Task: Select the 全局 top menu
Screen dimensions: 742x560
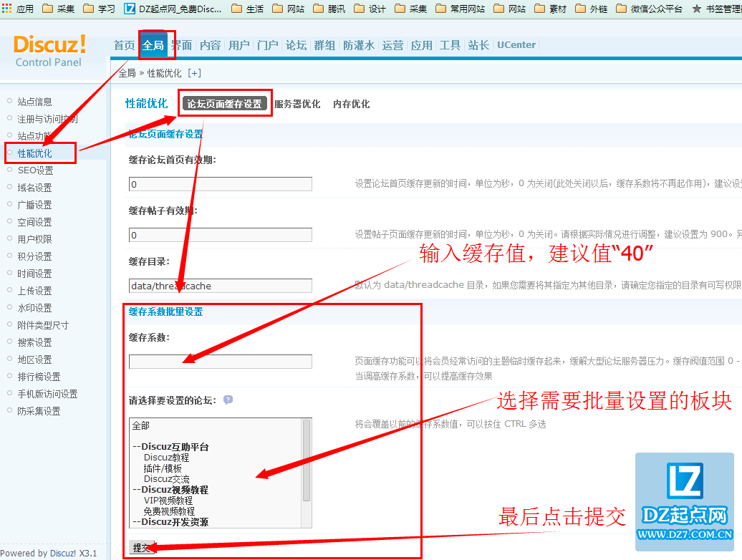Action: 153,45
